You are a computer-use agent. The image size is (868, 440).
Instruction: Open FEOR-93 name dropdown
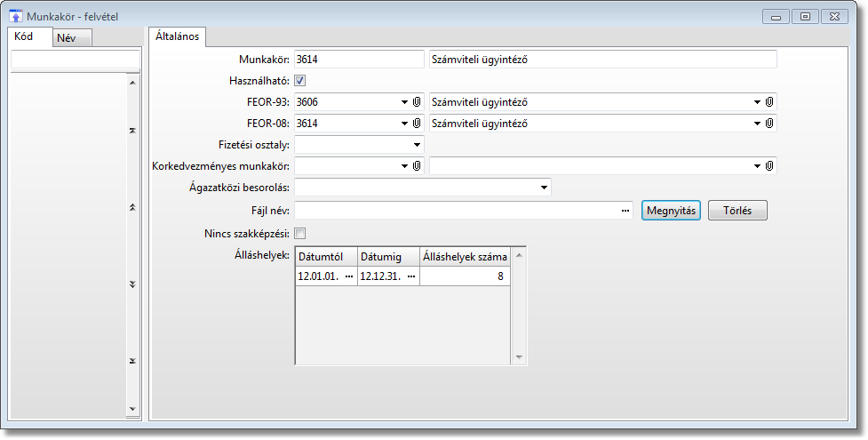pos(757,102)
